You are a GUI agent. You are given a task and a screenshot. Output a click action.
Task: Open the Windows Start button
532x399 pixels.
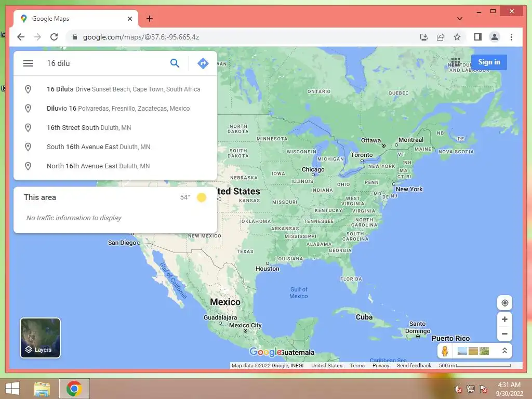click(x=12, y=389)
